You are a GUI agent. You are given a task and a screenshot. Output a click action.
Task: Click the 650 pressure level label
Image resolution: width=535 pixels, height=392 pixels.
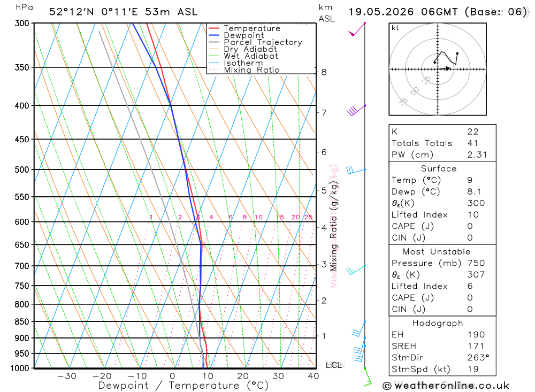[x=22, y=245]
